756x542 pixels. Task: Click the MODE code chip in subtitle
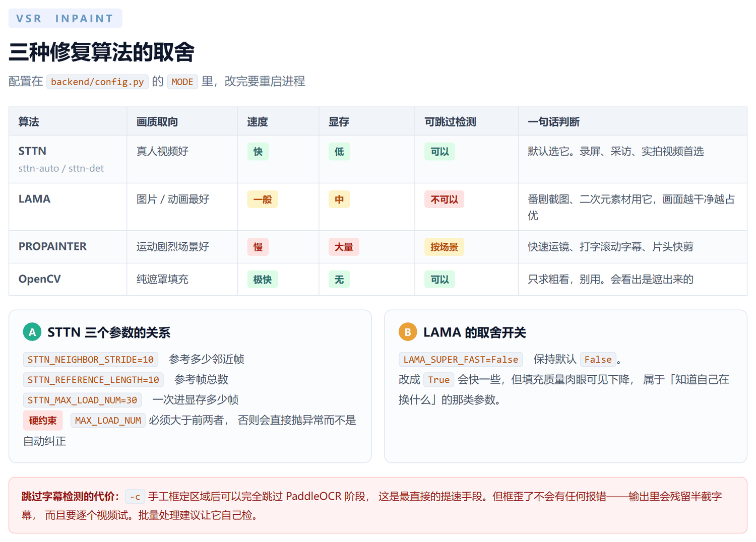[x=182, y=82]
